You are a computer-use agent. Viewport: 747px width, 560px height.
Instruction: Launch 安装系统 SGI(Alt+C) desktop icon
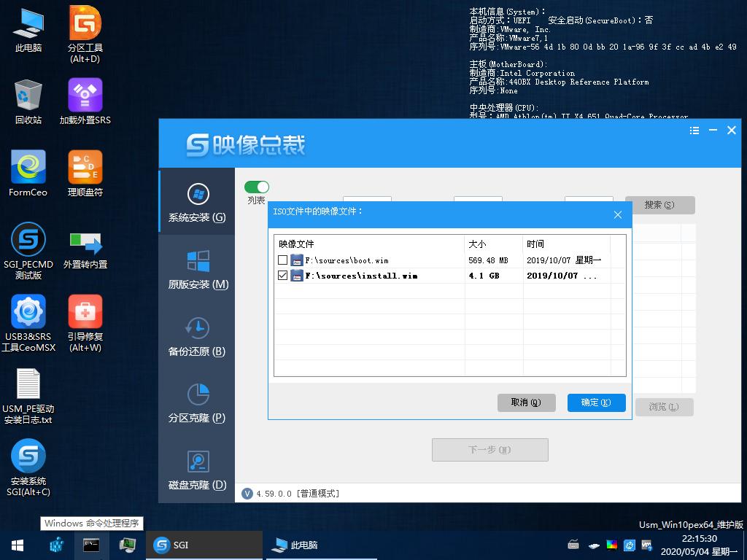(x=28, y=467)
